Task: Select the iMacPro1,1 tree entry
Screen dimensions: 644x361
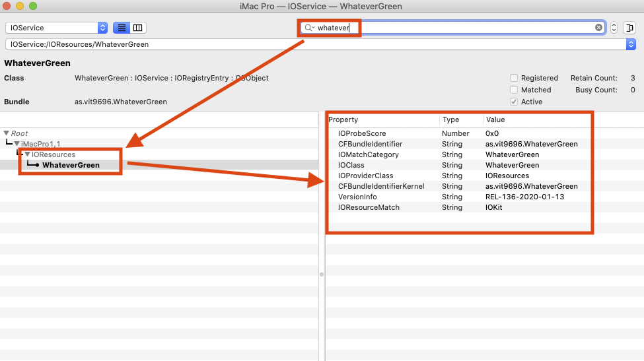Action: 41,144
